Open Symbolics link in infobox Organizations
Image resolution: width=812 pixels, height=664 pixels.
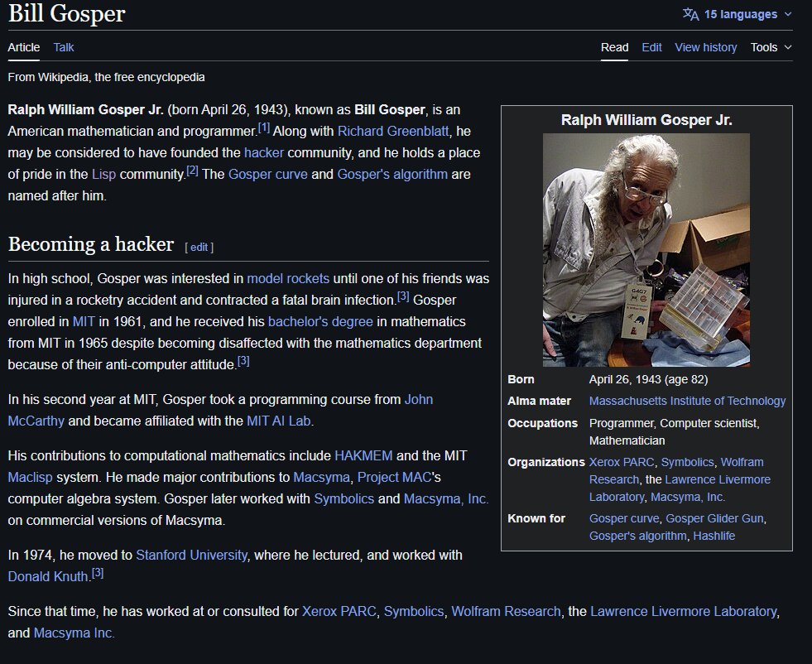coord(687,462)
